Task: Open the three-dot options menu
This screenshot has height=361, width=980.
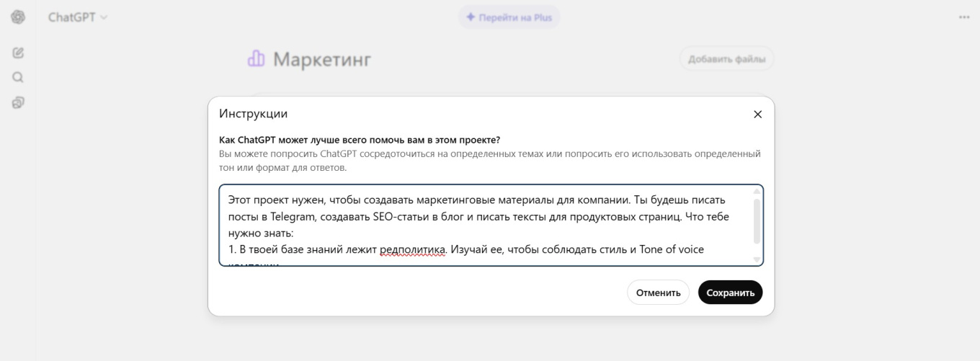Action: (x=964, y=17)
